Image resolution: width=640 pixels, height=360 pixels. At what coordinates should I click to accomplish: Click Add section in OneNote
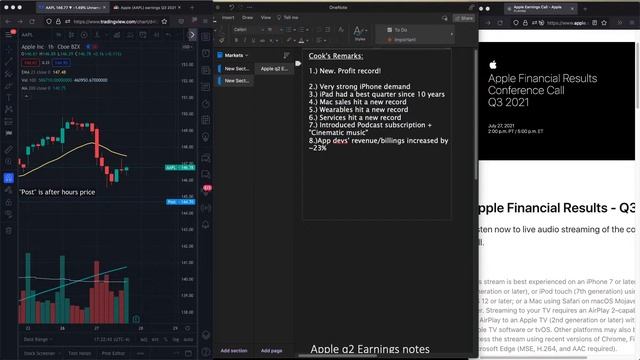[x=234, y=351]
